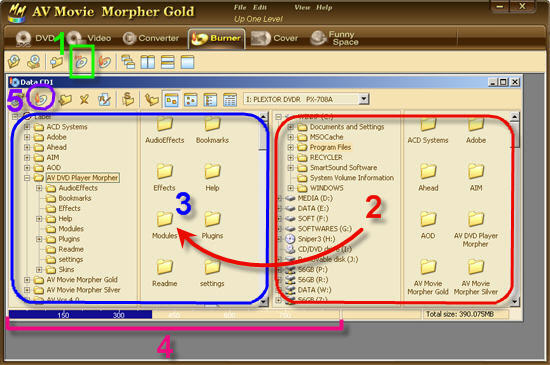The image size is (550, 365).
Task: Click the new folder icon in Data CD toolbar
Action: pos(65,100)
